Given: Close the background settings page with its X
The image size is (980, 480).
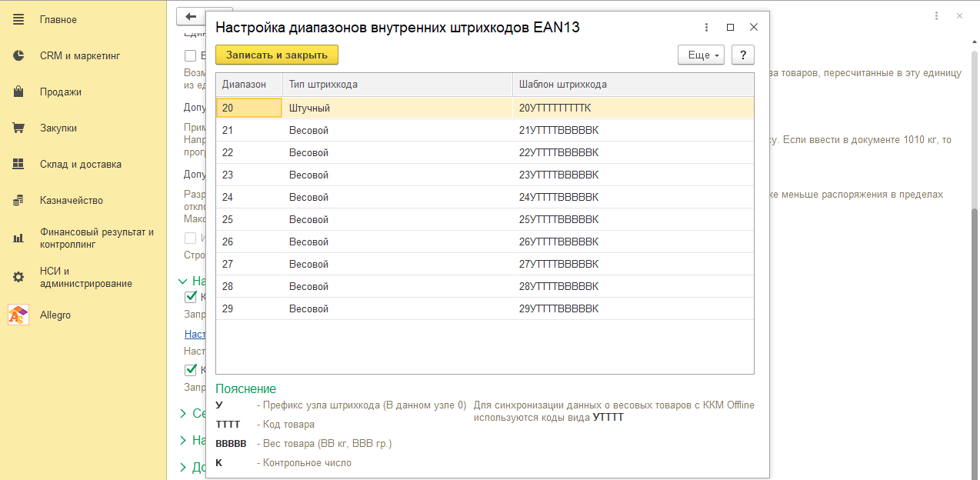Looking at the screenshot, I should click(x=958, y=15).
